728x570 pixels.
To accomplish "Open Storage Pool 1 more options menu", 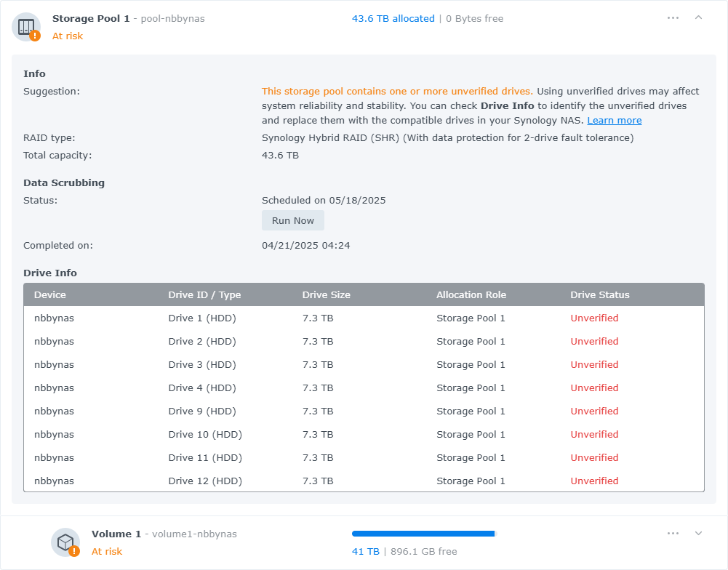I will tap(673, 18).
